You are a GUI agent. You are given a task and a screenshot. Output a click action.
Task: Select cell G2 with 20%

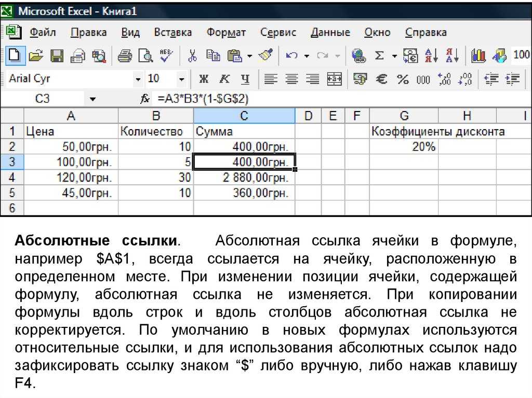(404, 146)
